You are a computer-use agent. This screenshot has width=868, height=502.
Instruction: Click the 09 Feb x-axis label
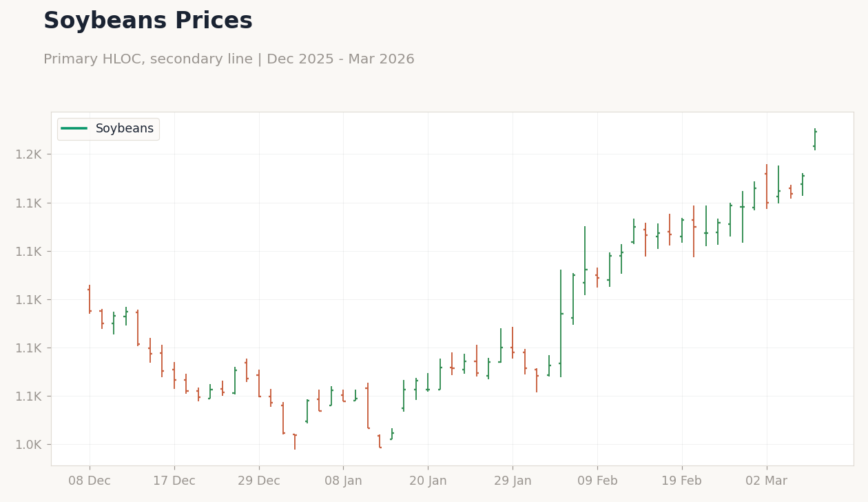[597, 481]
